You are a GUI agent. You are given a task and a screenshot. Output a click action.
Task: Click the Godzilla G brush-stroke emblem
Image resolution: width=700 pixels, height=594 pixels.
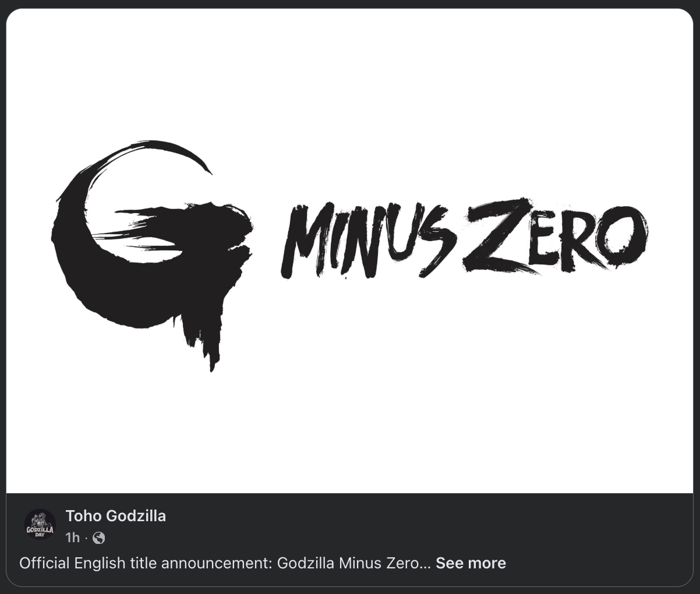click(x=151, y=254)
